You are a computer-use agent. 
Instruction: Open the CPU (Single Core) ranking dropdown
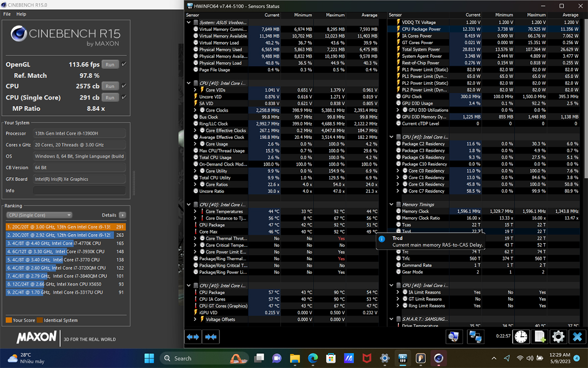pyautogui.click(x=39, y=215)
